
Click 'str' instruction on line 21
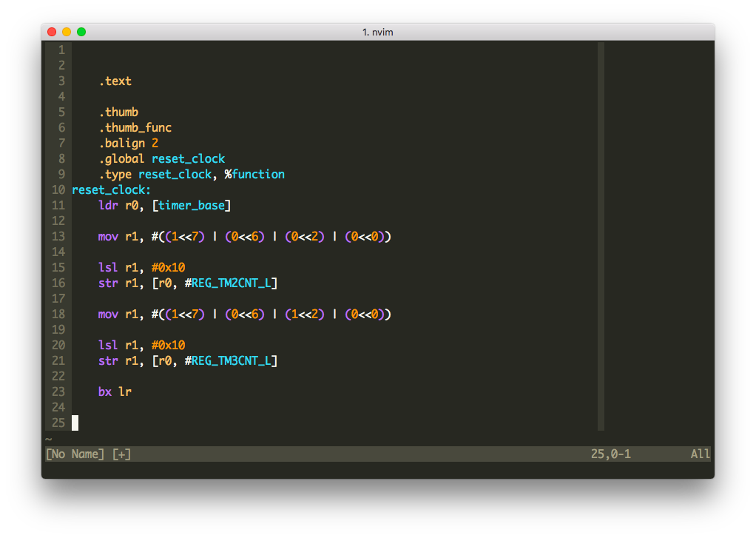pyautogui.click(x=108, y=361)
